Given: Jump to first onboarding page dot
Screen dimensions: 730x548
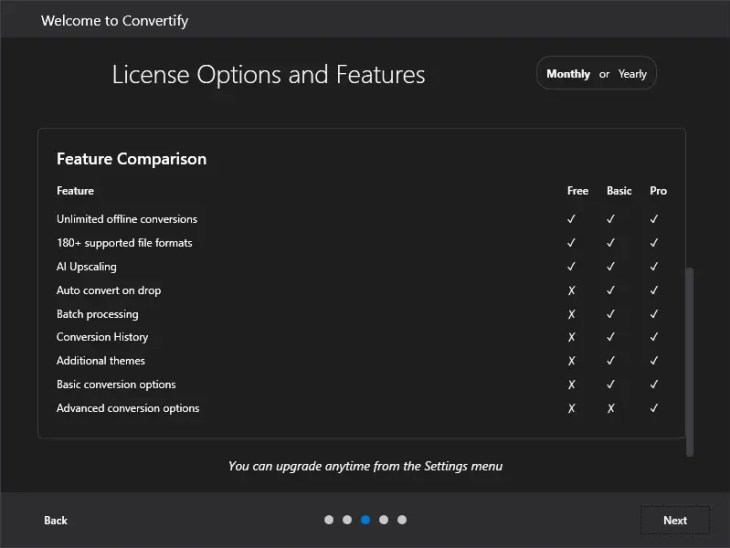Looking at the screenshot, I should 329,520.
